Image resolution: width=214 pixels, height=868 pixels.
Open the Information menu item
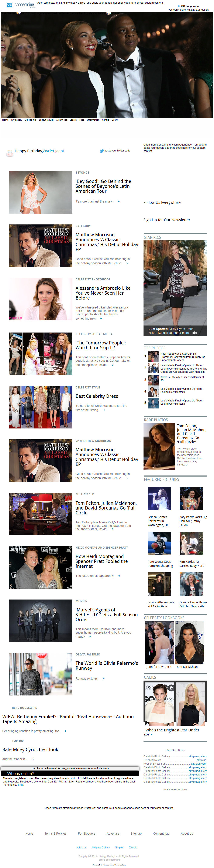coord(93,120)
